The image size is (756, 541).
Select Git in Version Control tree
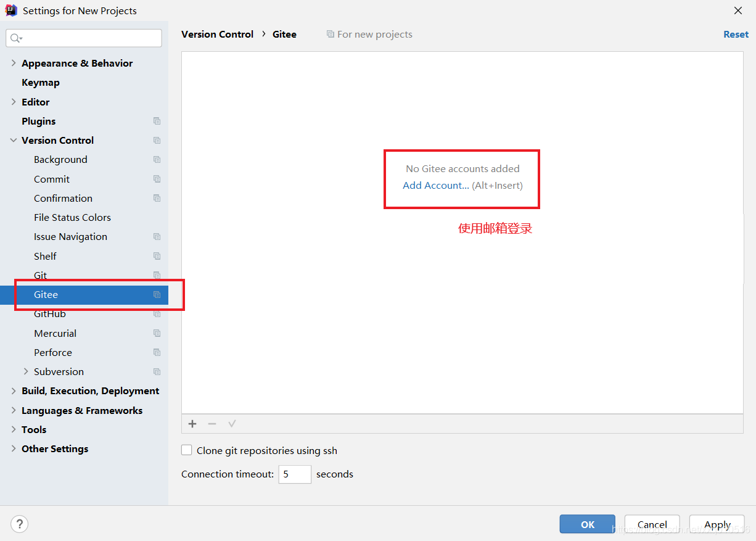[x=40, y=275]
